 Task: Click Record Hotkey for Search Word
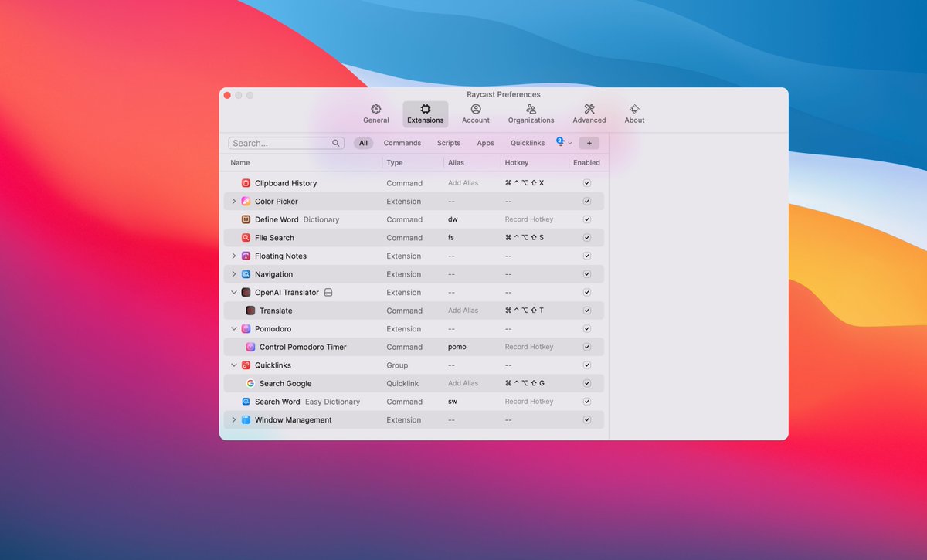[529, 402]
